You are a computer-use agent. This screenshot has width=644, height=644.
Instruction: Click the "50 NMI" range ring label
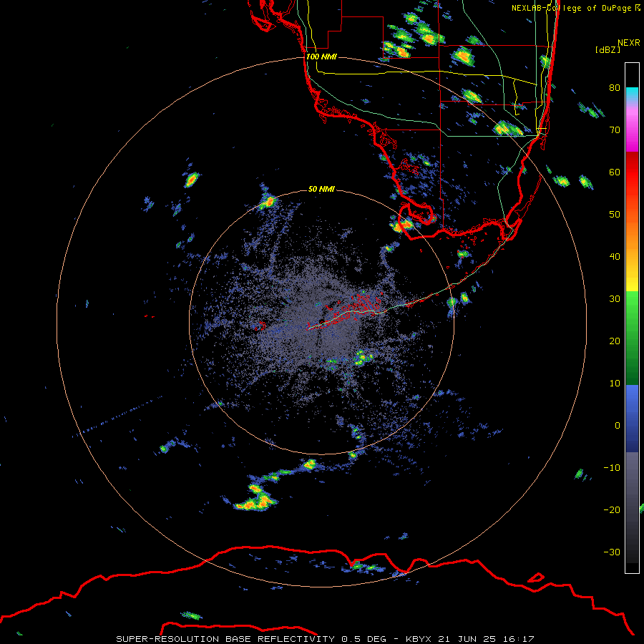(321, 190)
